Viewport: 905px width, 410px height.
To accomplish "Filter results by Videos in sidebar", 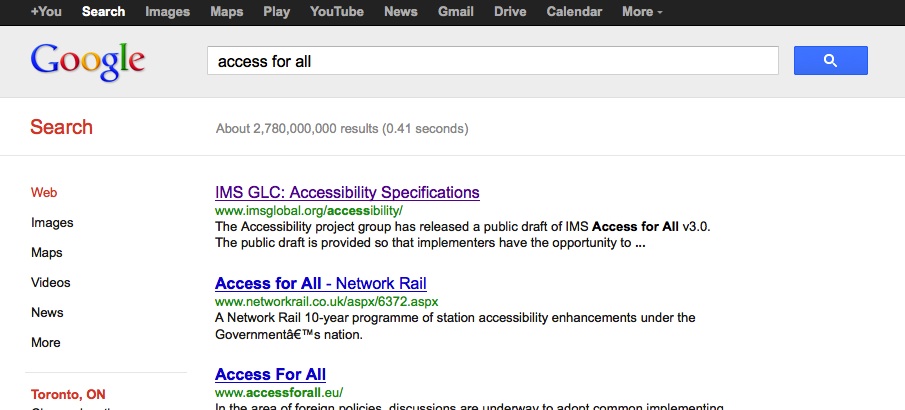I will point(51,282).
